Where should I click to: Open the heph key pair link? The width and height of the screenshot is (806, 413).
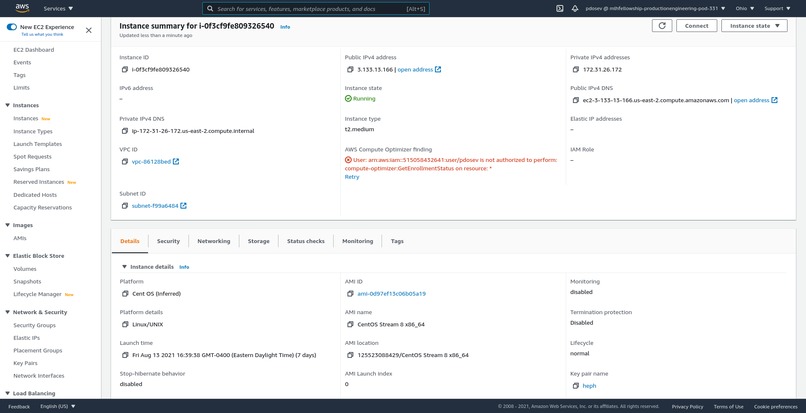click(589, 386)
